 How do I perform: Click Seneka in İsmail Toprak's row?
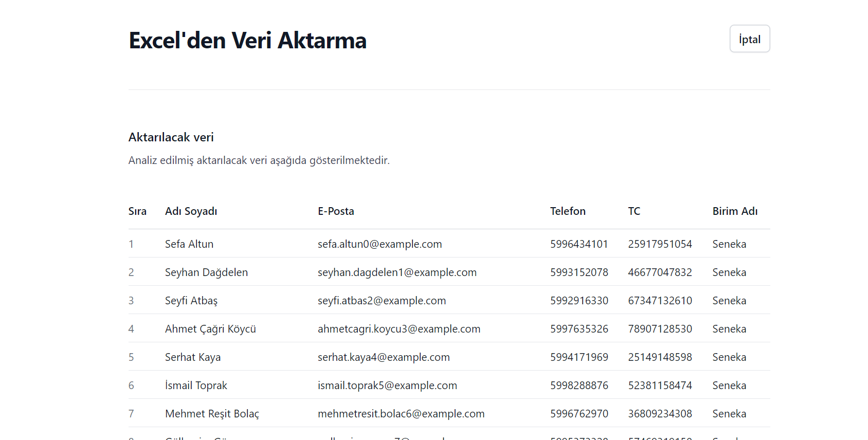[729, 386]
